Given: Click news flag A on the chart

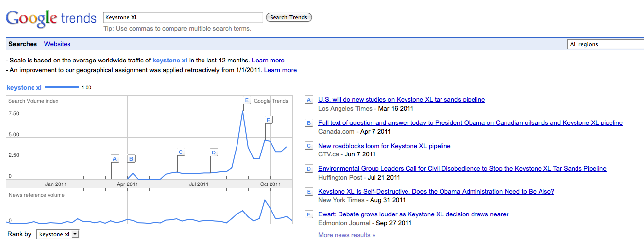Looking at the screenshot, I should pos(115,159).
